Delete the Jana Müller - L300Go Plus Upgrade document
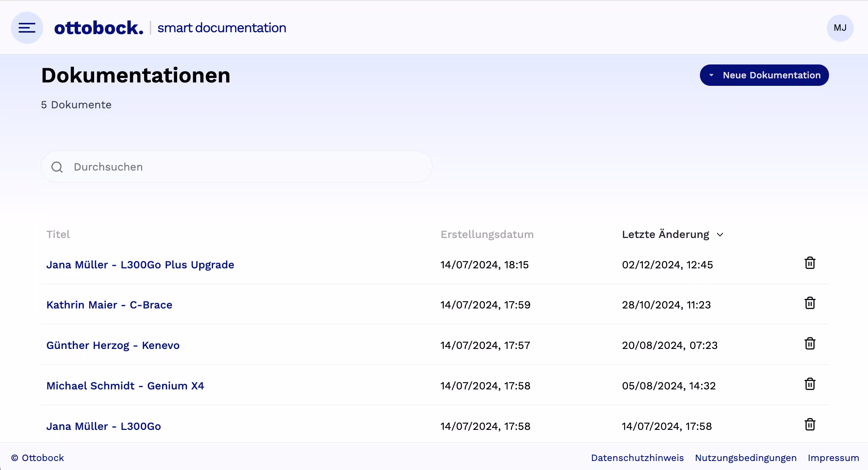 [809, 263]
